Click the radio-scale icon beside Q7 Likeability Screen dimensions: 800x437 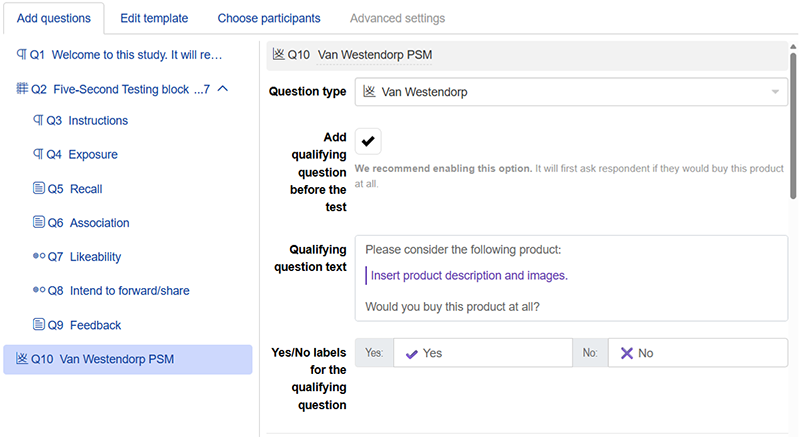click(x=39, y=256)
